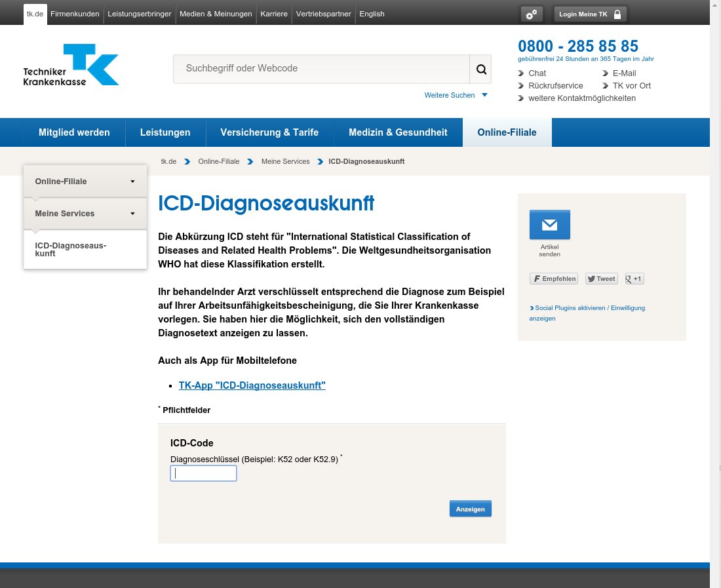Click the ICD-Diagnoseauskunft page heading
The image size is (721, 588).
[266, 203]
